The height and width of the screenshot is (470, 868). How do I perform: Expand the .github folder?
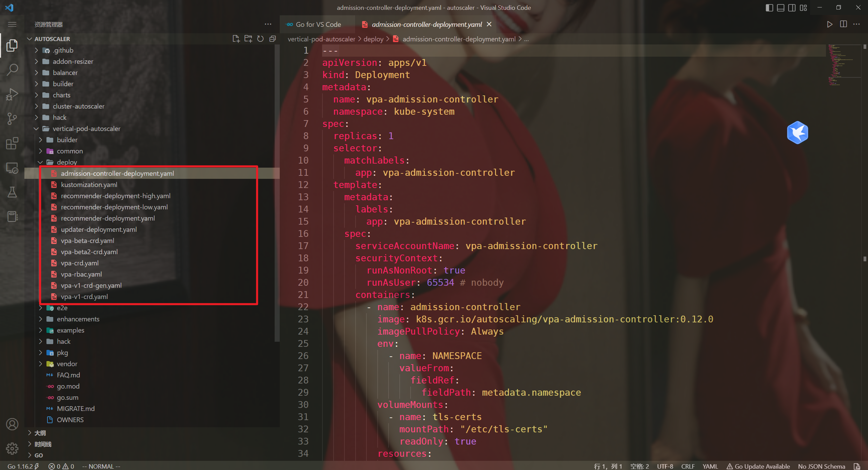point(153,50)
